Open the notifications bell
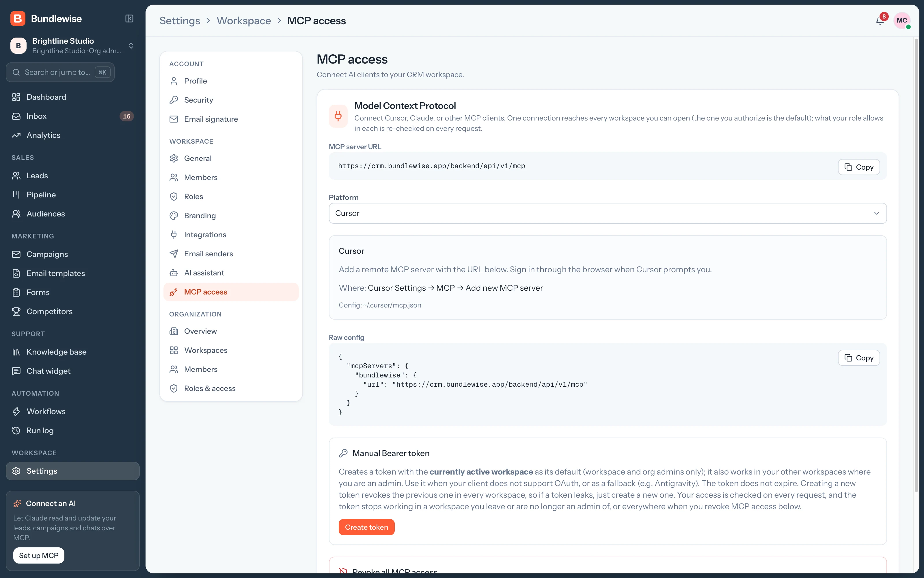This screenshot has height=578, width=924. (880, 20)
